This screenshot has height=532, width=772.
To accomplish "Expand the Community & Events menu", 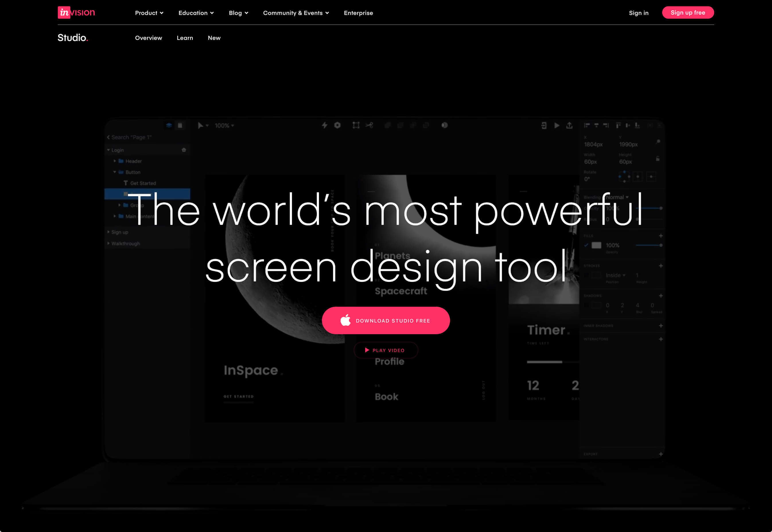I will tap(296, 13).
